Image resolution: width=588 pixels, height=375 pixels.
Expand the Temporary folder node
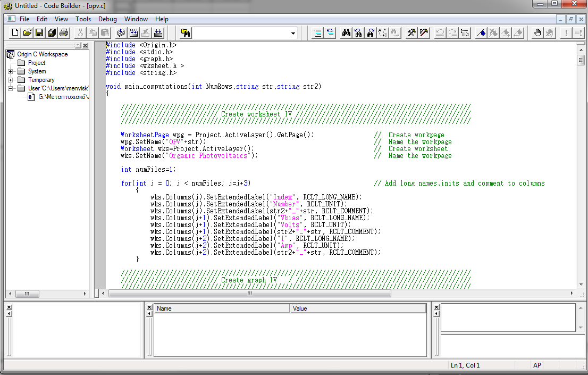11,80
